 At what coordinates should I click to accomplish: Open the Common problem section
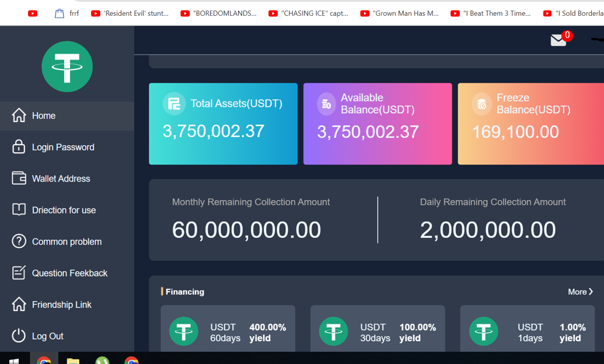pyautogui.click(x=67, y=242)
